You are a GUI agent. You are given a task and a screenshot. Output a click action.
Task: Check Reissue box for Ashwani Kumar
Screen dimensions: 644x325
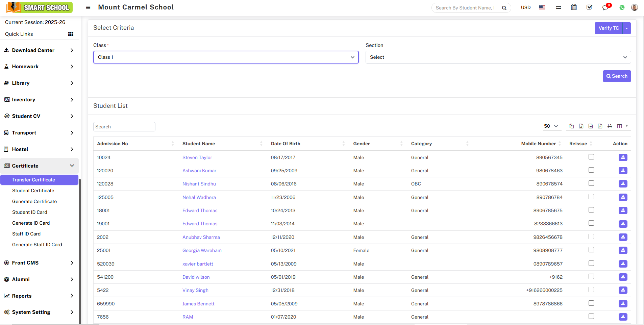click(x=591, y=170)
